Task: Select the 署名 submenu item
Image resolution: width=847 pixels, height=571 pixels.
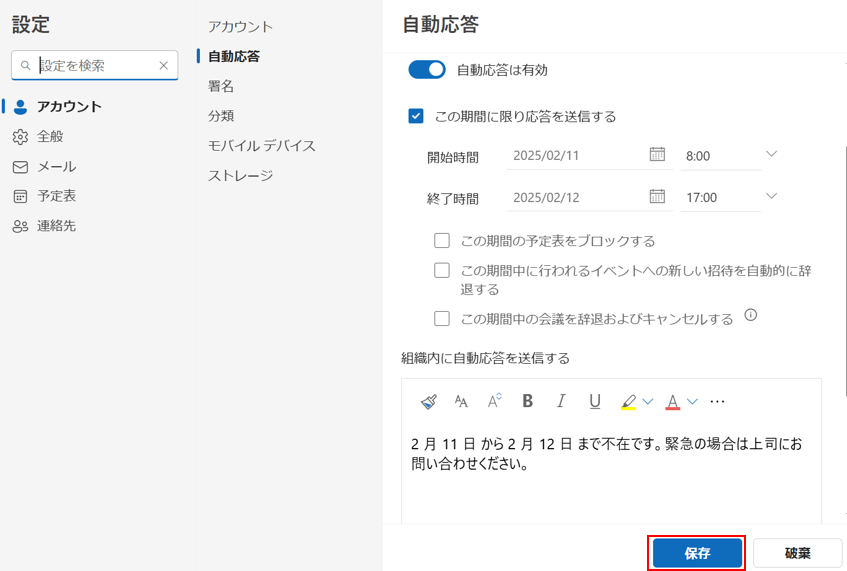Action: click(221, 86)
